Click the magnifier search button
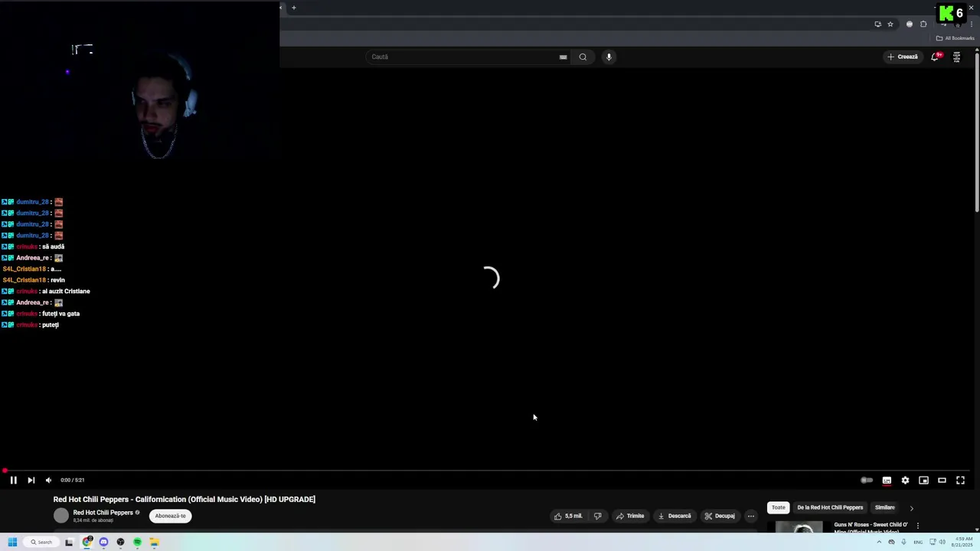This screenshot has width=980, height=551. coord(583,57)
